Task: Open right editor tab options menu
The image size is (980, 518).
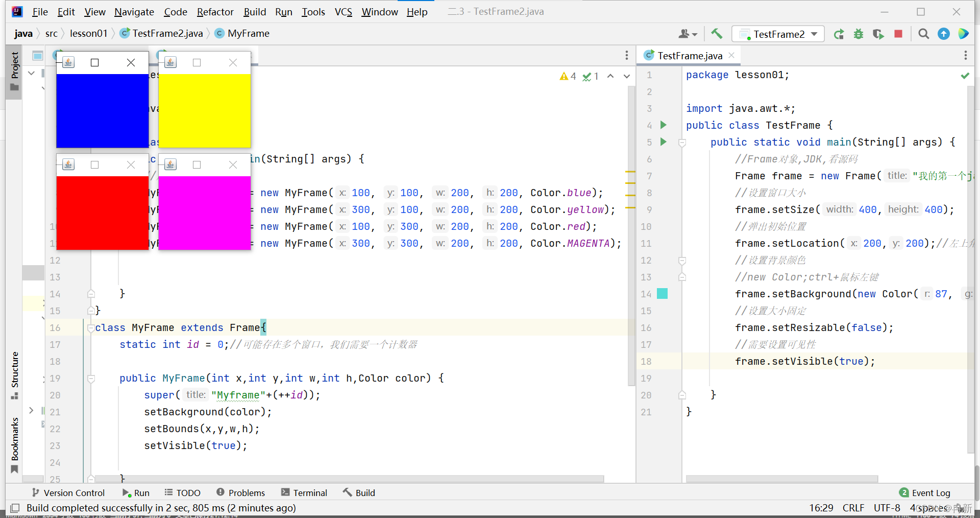Action: click(965, 55)
